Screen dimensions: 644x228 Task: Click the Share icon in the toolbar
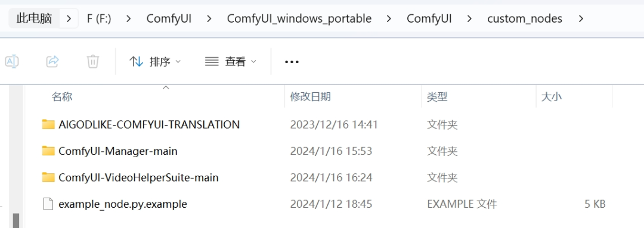tap(52, 62)
